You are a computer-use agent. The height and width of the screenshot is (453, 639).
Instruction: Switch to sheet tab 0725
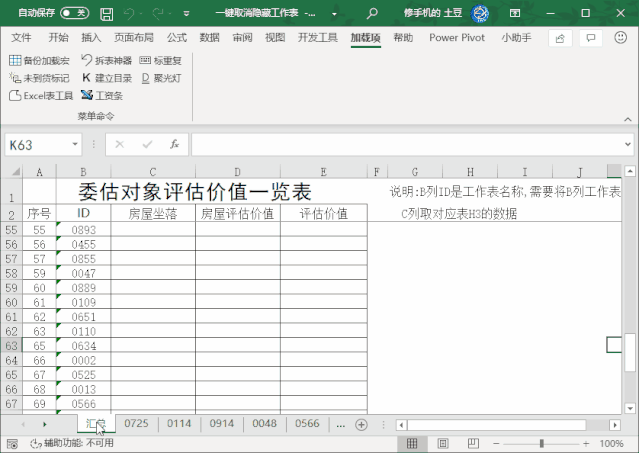click(x=137, y=424)
